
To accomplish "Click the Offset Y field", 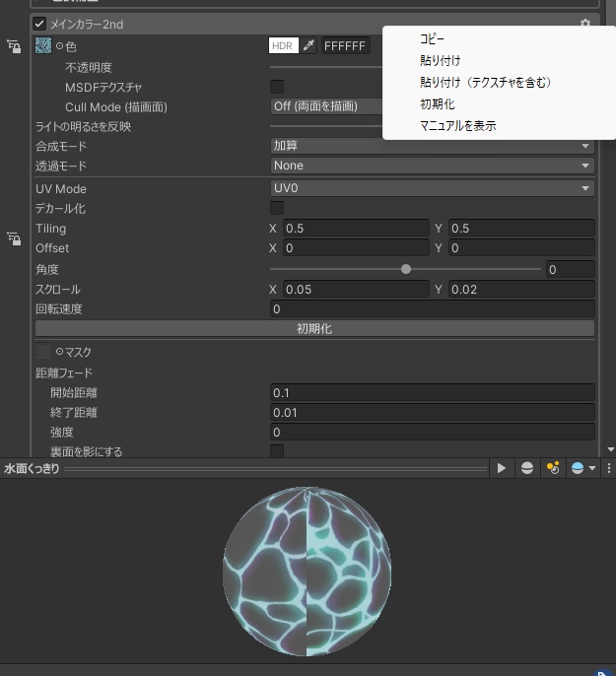I will pyautogui.click(x=521, y=247).
